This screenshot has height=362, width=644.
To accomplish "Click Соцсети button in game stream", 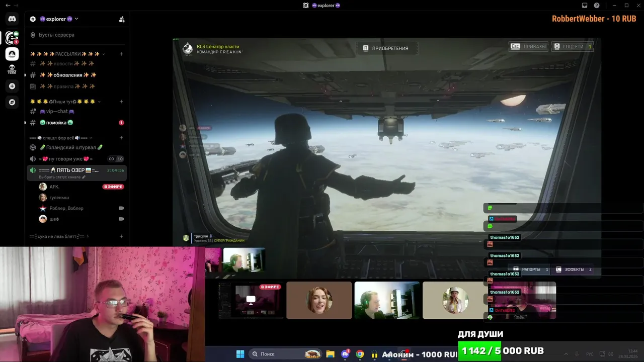I will pos(573,46).
